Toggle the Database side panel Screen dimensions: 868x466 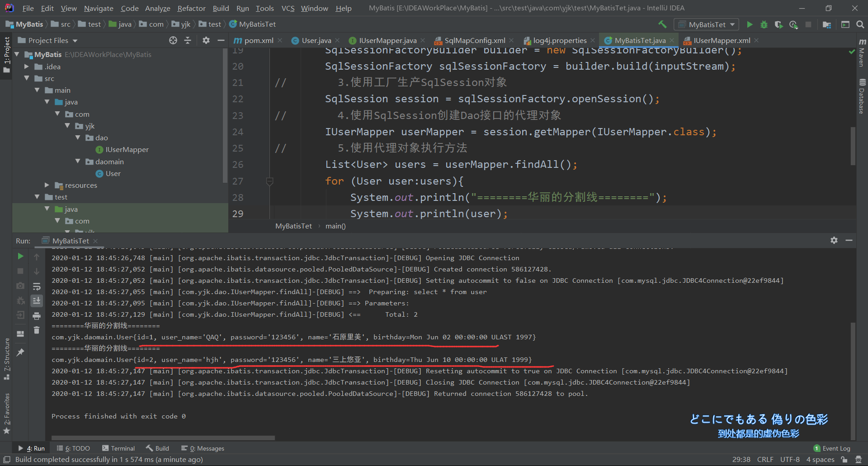(x=862, y=96)
